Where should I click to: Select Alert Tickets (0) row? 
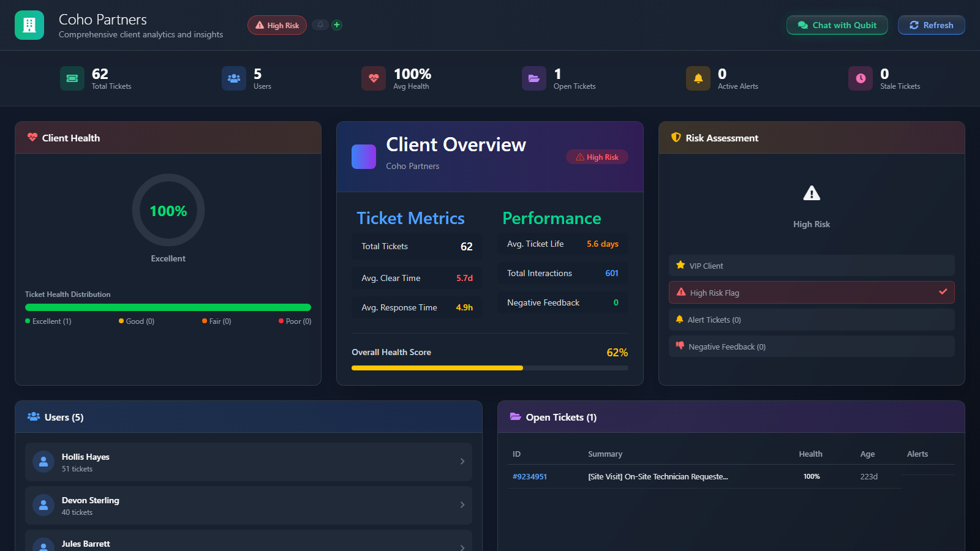click(x=812, y=320)
